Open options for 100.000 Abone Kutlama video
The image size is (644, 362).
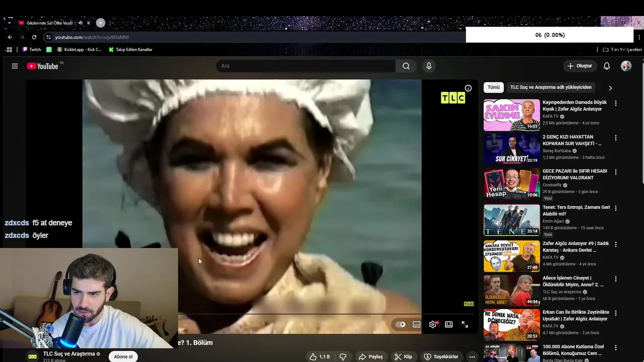[x=616, y=347]
